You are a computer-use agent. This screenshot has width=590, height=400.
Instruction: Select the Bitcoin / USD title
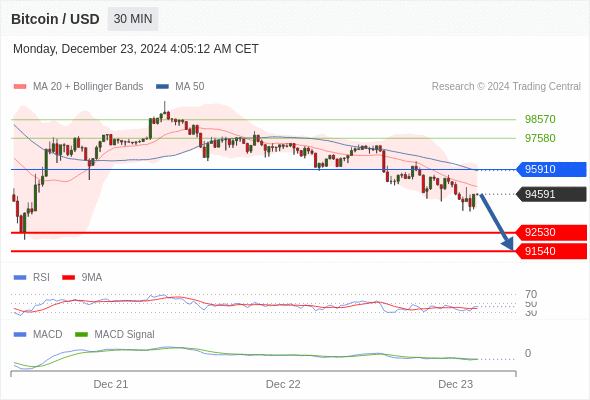click(x=55, y=19)
